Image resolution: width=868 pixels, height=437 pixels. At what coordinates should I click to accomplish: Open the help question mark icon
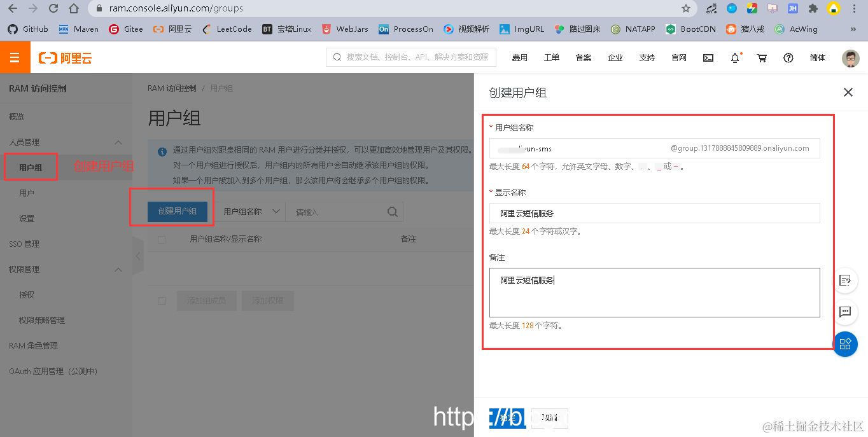(x=788, y=58)
